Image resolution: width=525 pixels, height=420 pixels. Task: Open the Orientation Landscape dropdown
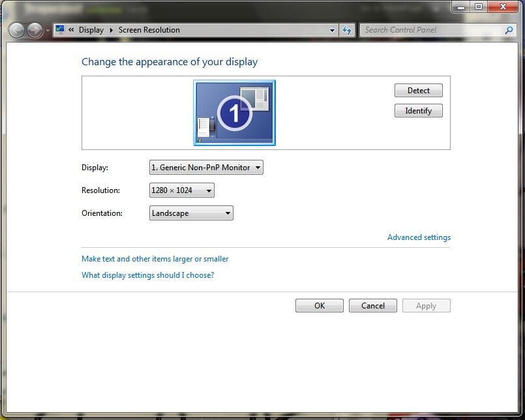click(191, 213)
